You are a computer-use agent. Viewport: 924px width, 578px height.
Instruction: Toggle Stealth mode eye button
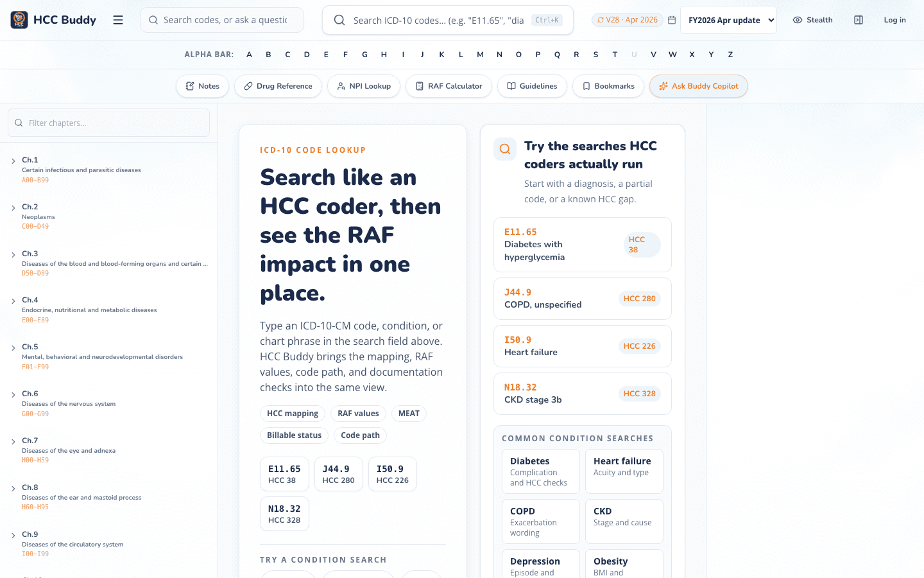pyautogui.click(x=813, y=20)
